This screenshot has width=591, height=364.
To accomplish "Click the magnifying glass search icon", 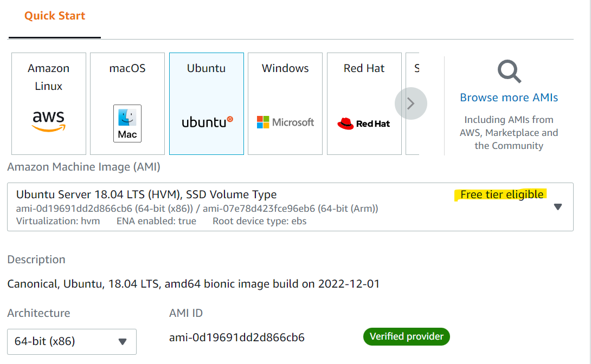I will [509, 71].
